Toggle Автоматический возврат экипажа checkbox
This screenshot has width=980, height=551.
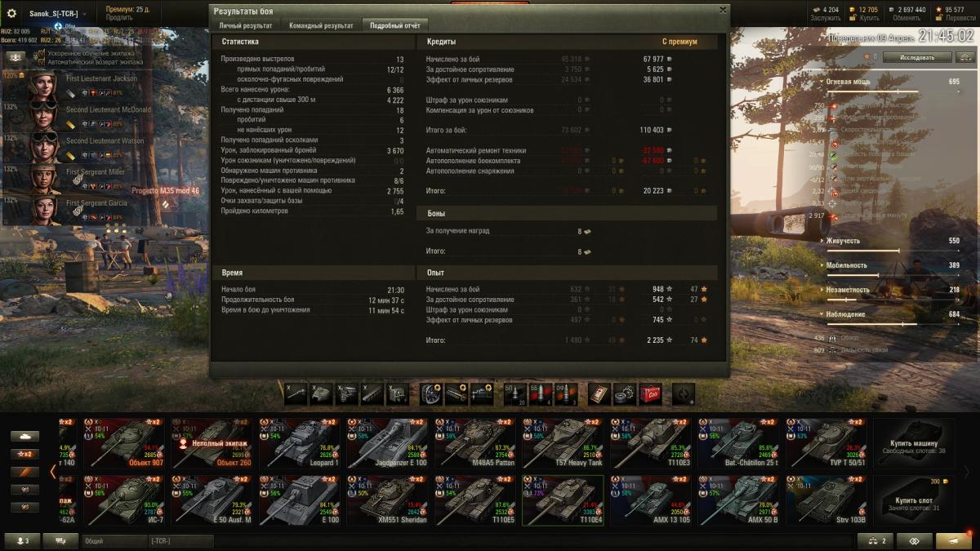click(42, 61)
